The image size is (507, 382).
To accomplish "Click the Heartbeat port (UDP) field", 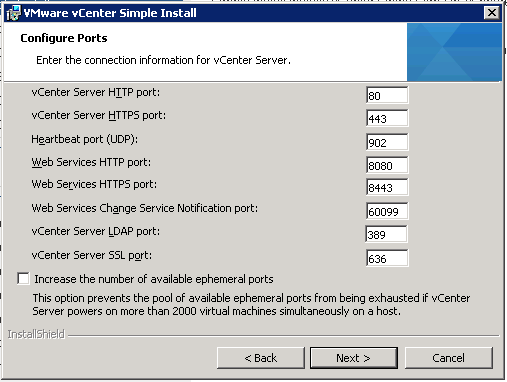I will point(387,142).
